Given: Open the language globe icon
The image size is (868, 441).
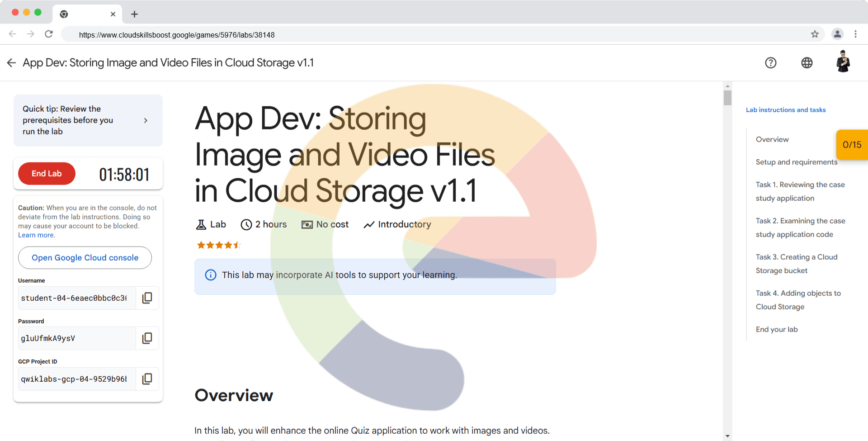Looking at the screenshot, I should pos(807,63).
